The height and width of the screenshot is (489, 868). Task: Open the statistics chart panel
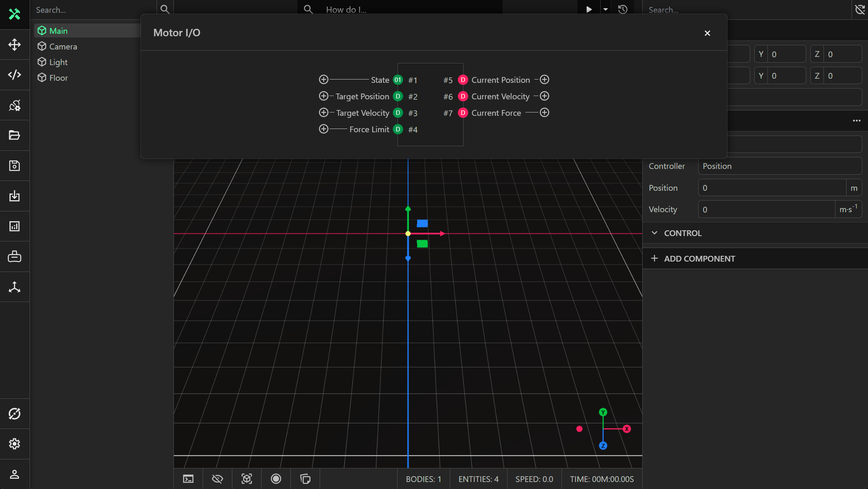click(15, 226)
